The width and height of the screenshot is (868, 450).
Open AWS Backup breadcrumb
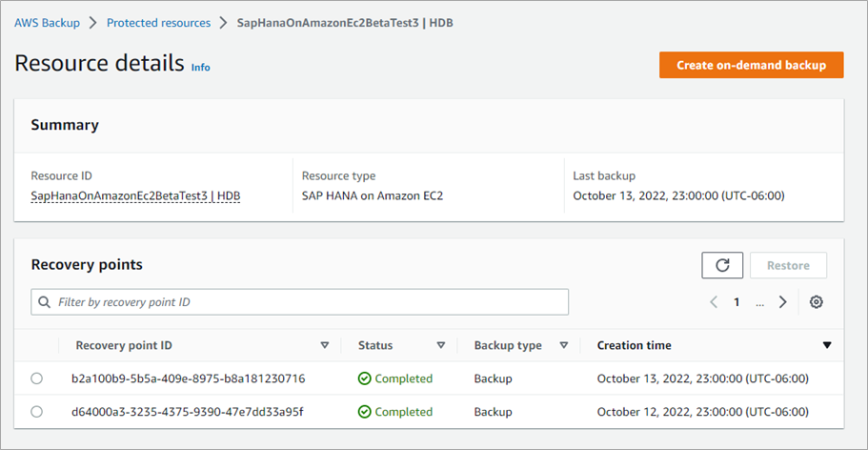[47, 22]
